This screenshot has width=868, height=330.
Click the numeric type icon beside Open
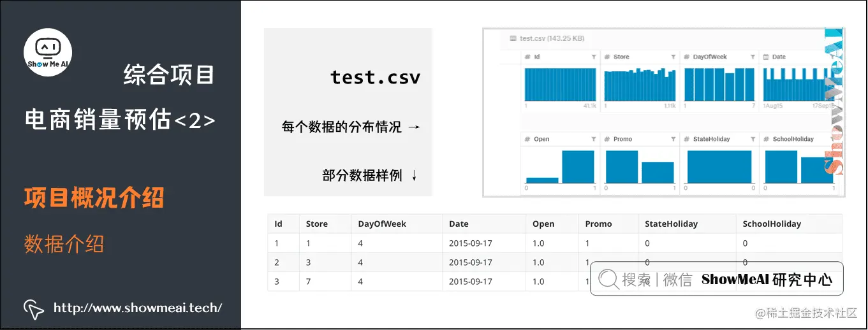[x=527, y=140]
